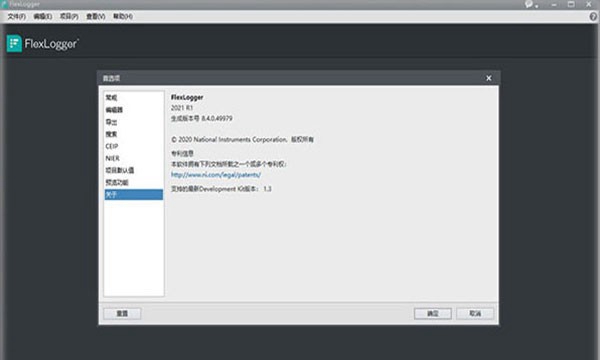600x360 pixels.
Task: Select the highlighted 关于 (About) category
Action: coord(134,195)
